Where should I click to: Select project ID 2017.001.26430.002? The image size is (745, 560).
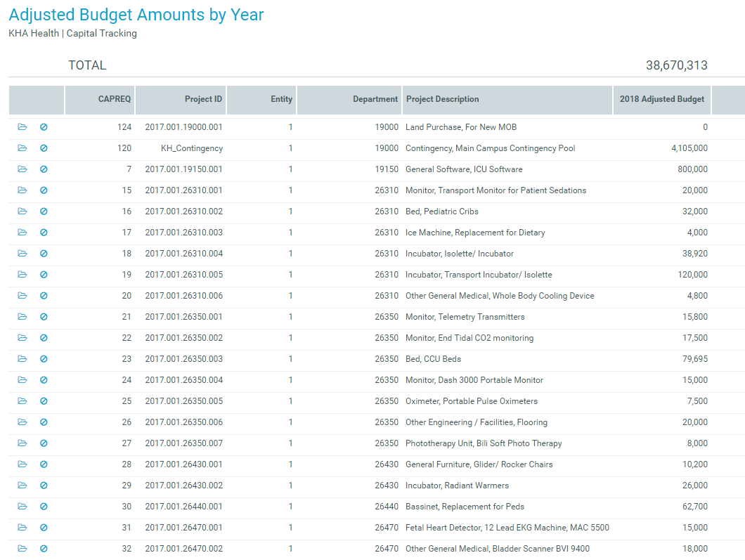(x=183, y=486)
